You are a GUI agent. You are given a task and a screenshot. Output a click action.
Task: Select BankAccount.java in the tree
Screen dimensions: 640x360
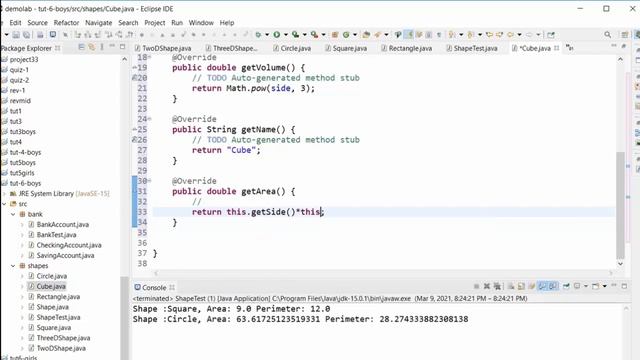coord(62,224)
